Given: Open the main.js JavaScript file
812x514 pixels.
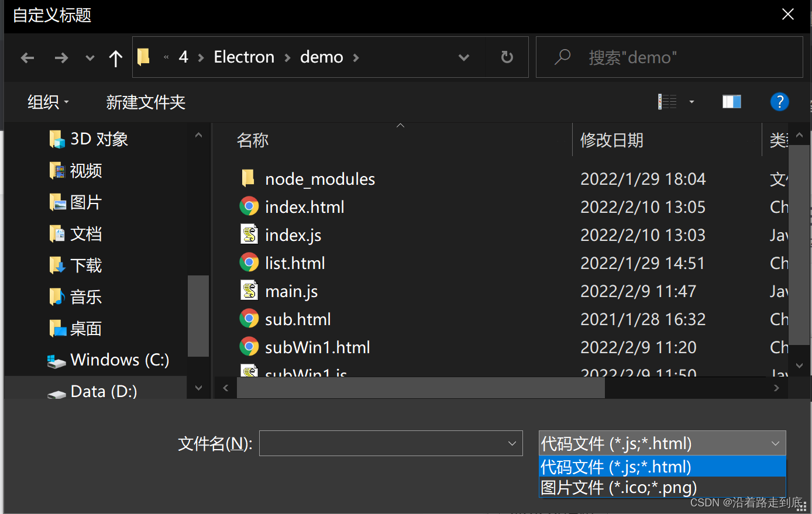Looking at the screenshot, I should 291,291.
